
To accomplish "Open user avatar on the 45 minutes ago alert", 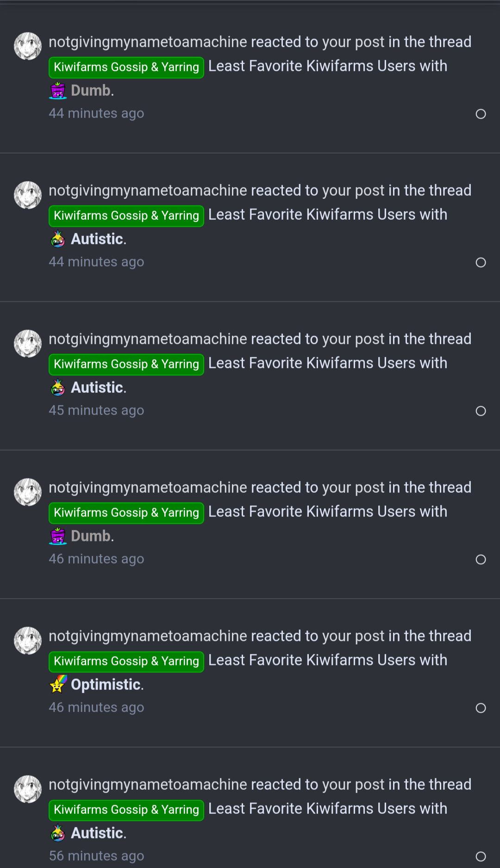I will 28,343.
